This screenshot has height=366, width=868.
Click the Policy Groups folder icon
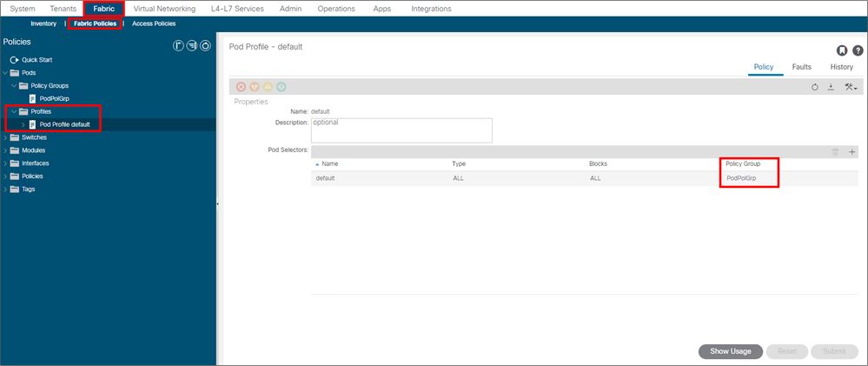(23, 86)
